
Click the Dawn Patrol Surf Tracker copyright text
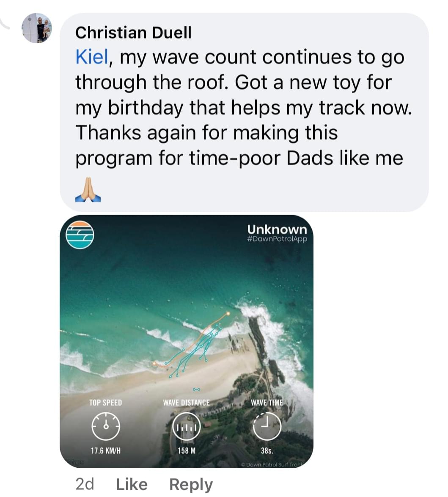coord(273,464)
